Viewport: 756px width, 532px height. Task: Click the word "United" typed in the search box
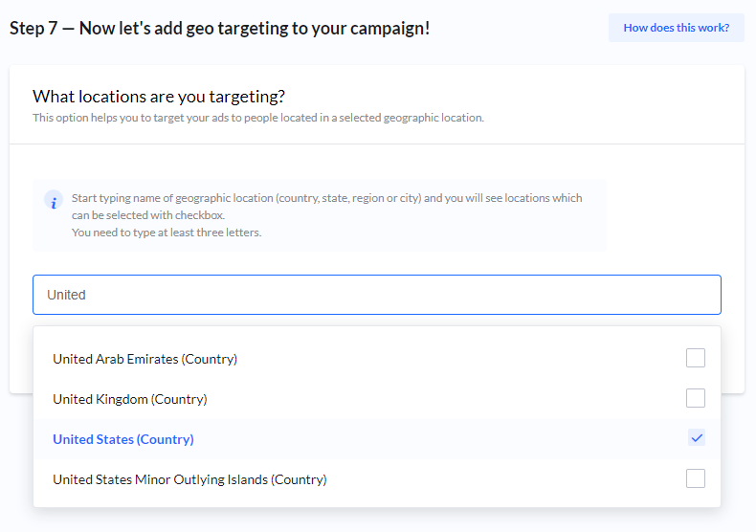tap(67, 295)
